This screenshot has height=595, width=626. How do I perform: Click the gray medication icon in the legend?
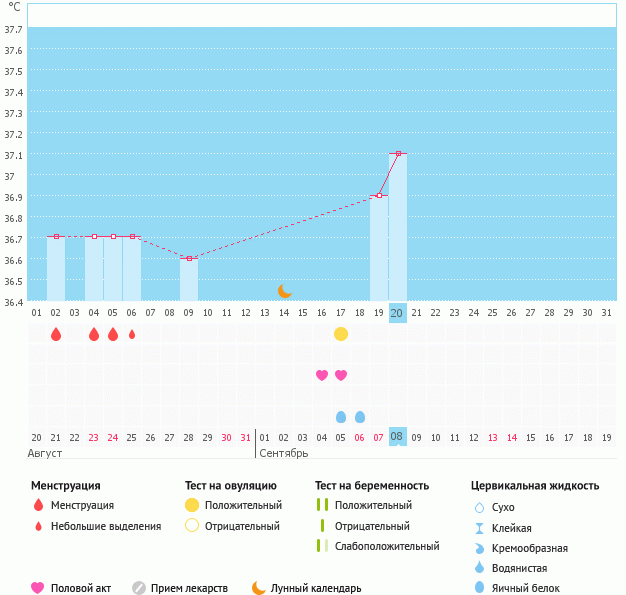139,588
